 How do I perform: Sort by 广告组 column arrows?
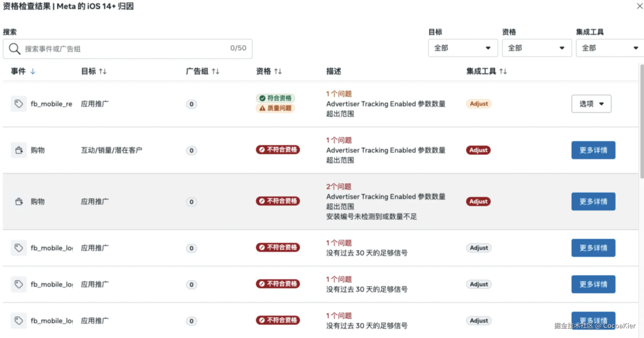point(216,71)
